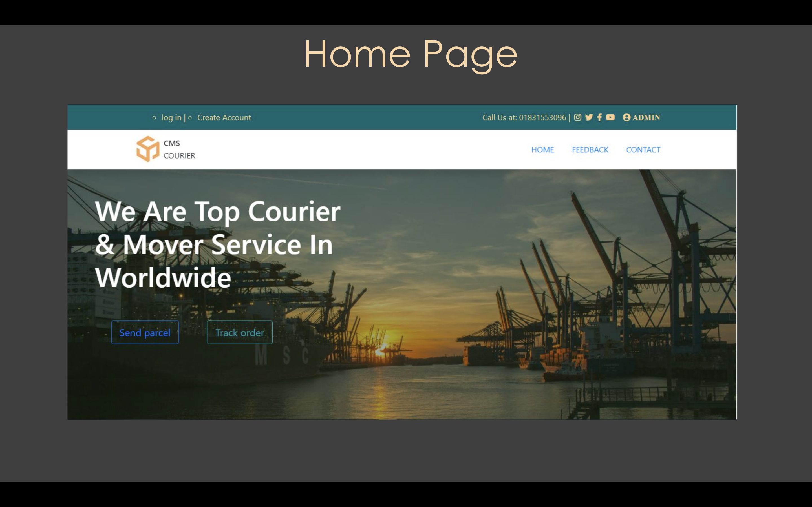Visit the Facebook icon in the top bar
This screenshot has width=812, height=507.
click(x=600, y=117)
